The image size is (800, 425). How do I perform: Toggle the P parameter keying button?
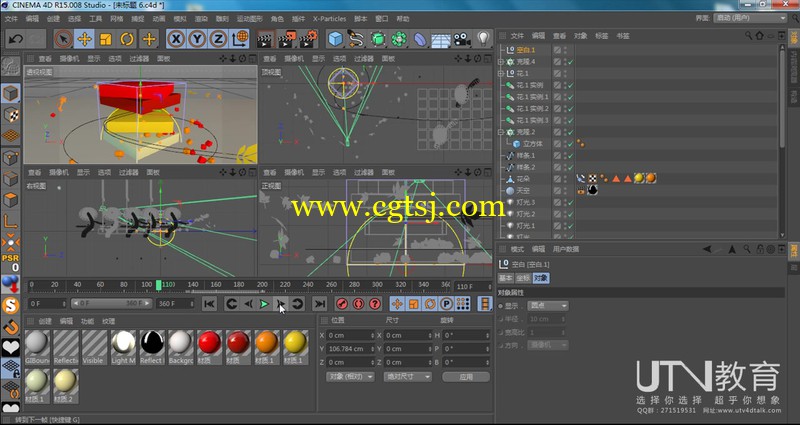(x=446, y=304)
